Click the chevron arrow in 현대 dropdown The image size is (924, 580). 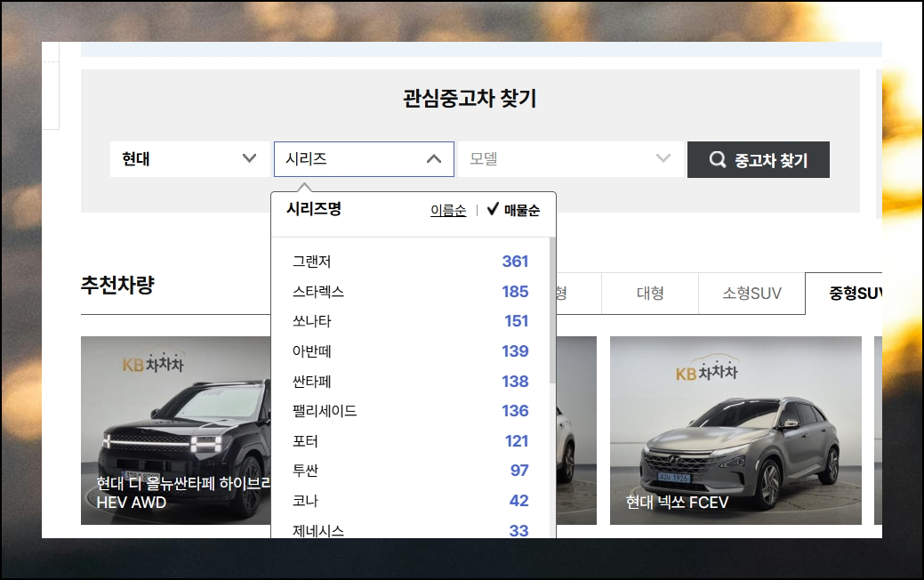click(x=249, y=158)
